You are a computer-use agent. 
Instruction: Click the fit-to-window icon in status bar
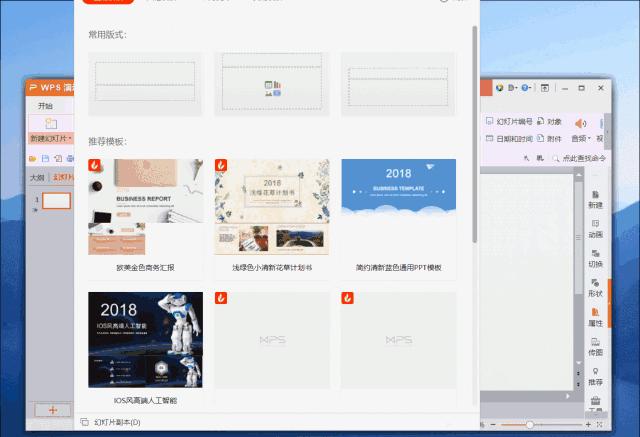point(600,425)
